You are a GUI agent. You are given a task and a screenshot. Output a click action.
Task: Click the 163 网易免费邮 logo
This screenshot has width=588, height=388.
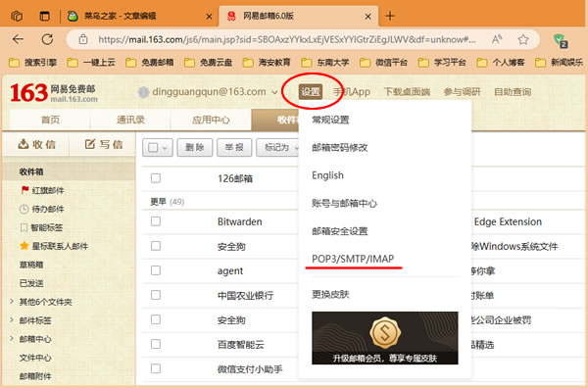(54, 92)
